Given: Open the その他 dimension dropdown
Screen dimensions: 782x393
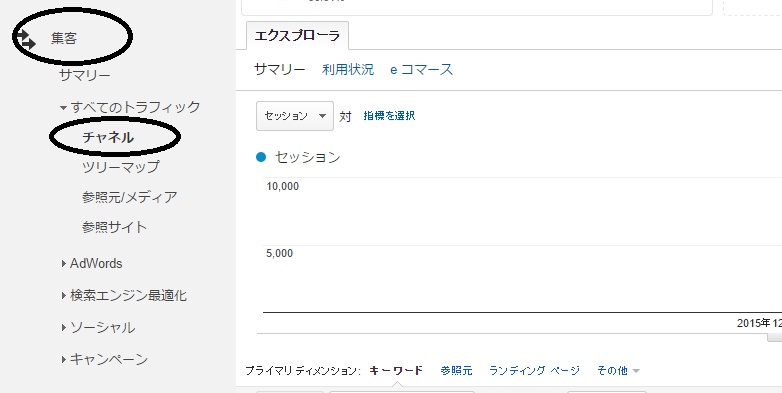Looking at the screenshot, I should tap(618, 371).
